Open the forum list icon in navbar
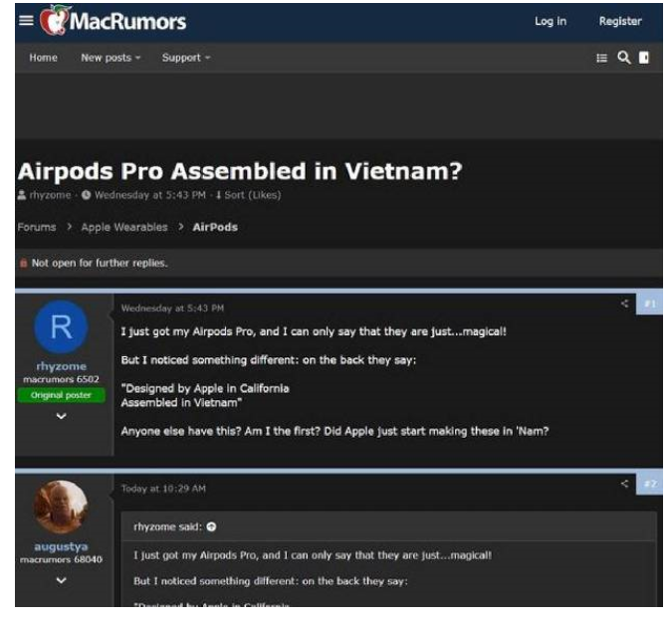This screenshot has width=672, height=621. point(601,58)
